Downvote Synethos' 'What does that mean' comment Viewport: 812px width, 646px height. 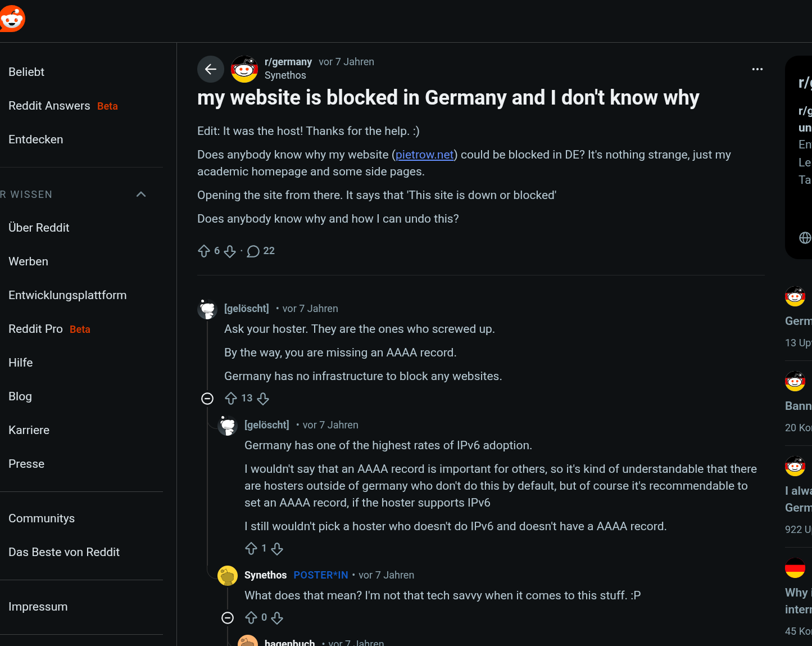pyautogui.click(x=277, y=618)
